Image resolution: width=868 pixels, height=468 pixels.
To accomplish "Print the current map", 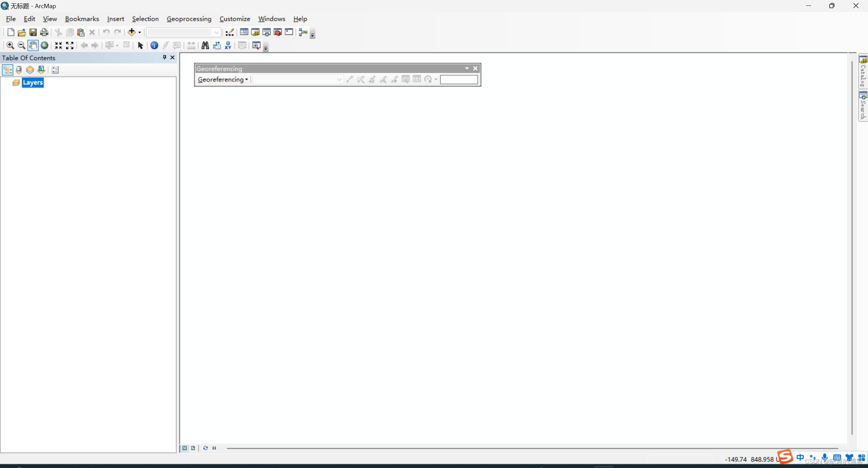I will tap(44, 32).
